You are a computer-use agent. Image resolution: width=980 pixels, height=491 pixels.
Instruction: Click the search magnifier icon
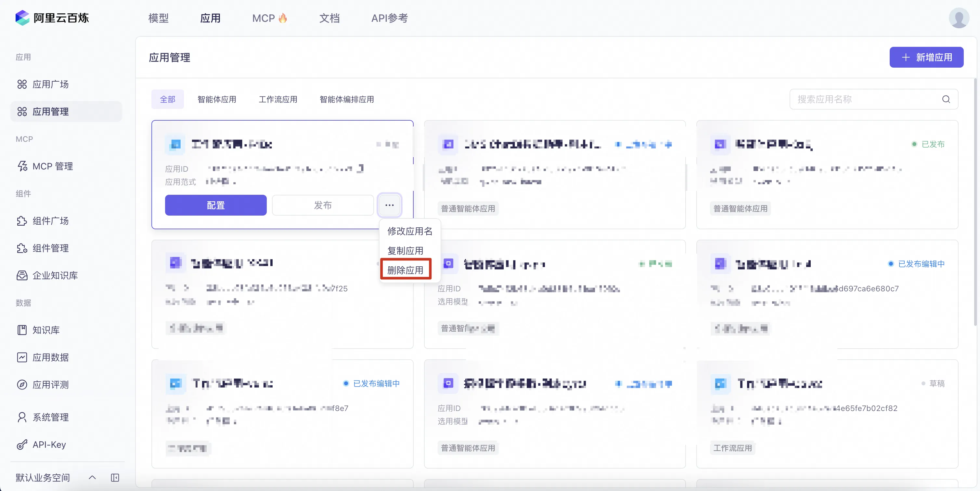point(946,100)
